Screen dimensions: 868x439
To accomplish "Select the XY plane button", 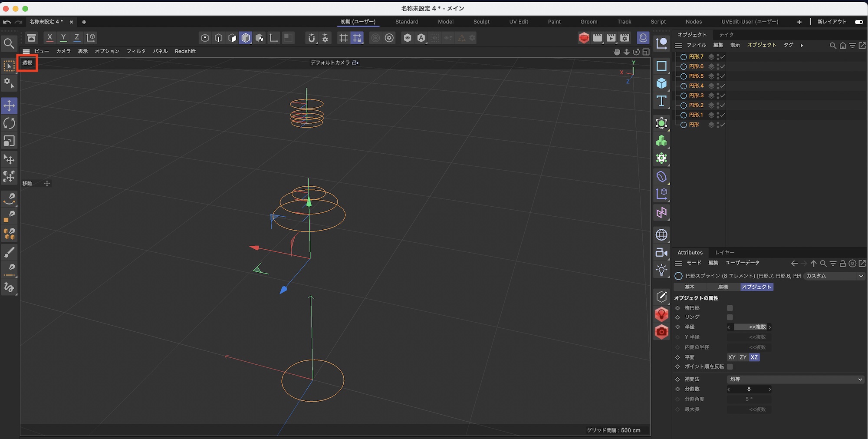I will pyautogui.click(x=732, y=357).
